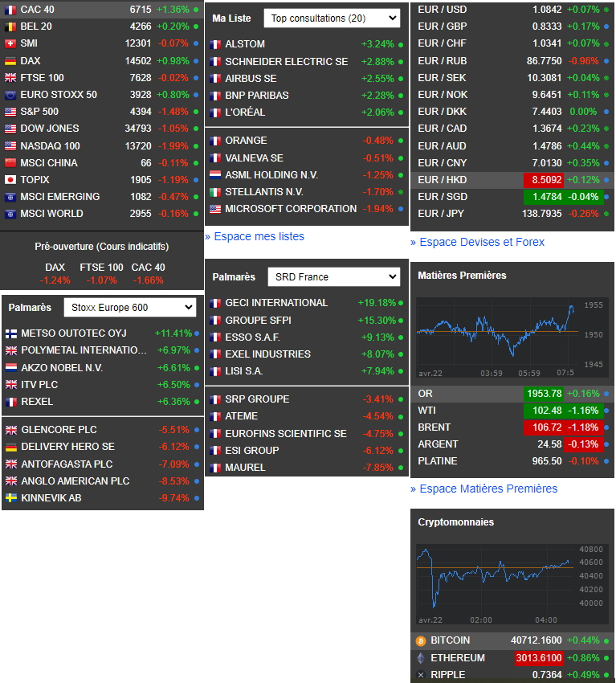Click the ARGENT silver row

[512, 444]
